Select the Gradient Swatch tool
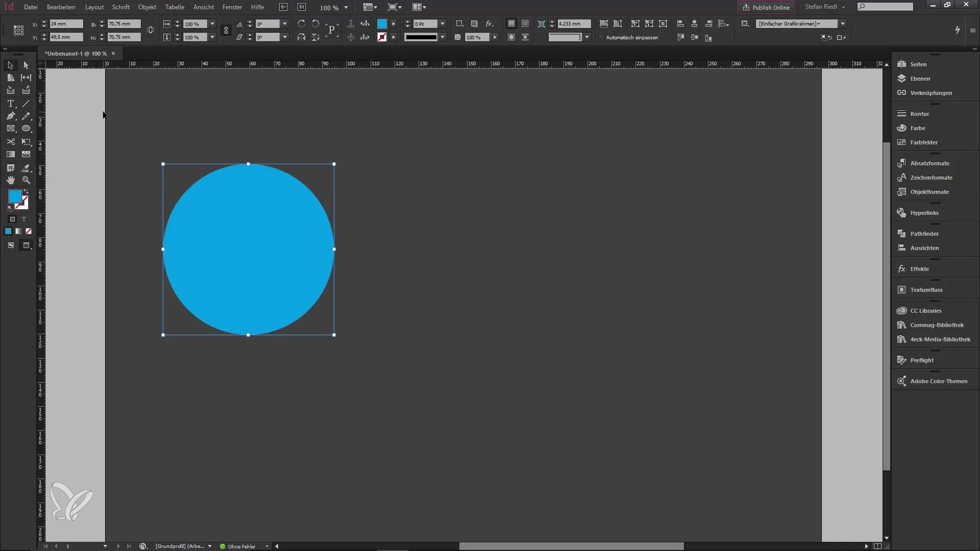Screen dimensions: 980x551 pos(10,154)
